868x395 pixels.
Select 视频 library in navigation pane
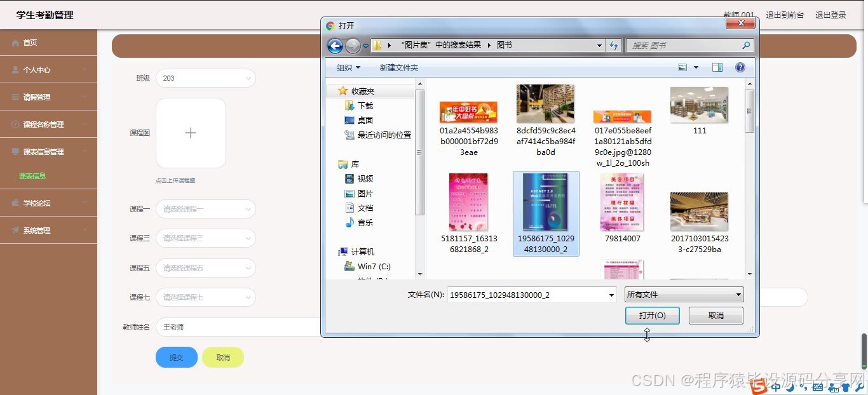[359, 178]
